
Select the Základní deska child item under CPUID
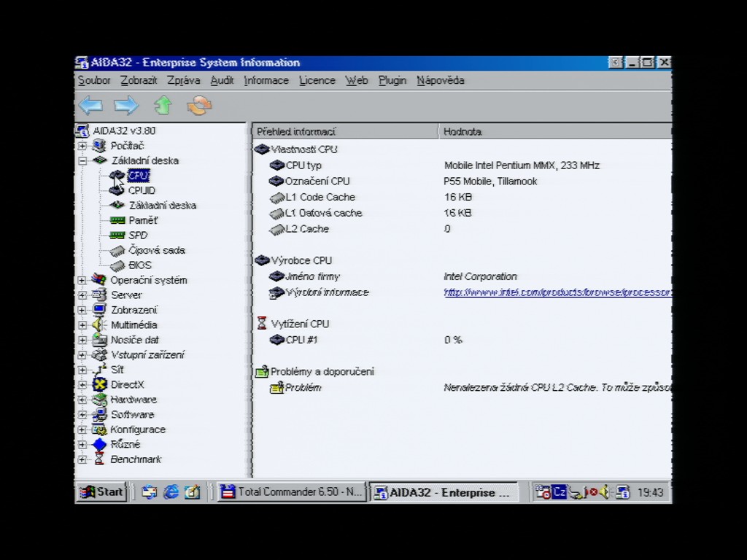tap(163, 206)
